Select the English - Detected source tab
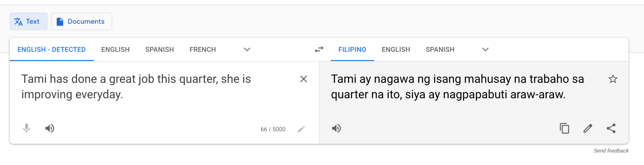This screenshot has width=644, height=165. coord(52,49)
